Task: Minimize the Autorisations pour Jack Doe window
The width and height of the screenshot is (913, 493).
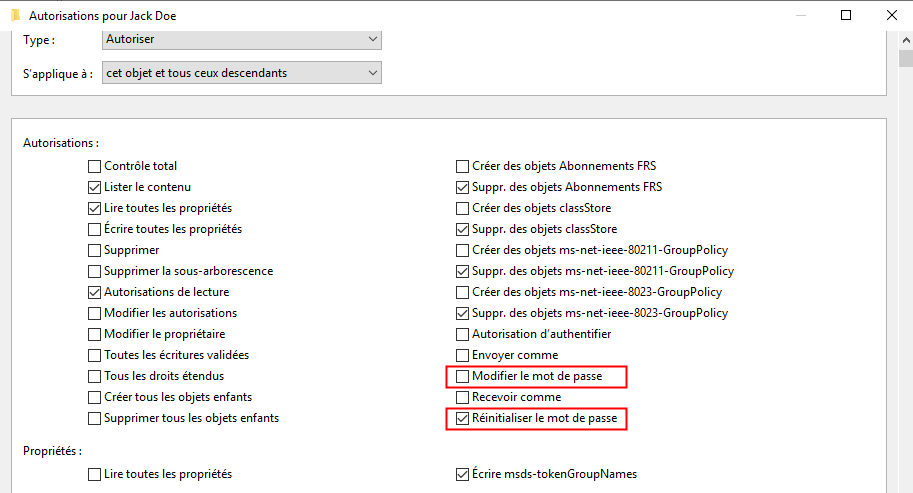Action: 801,15
